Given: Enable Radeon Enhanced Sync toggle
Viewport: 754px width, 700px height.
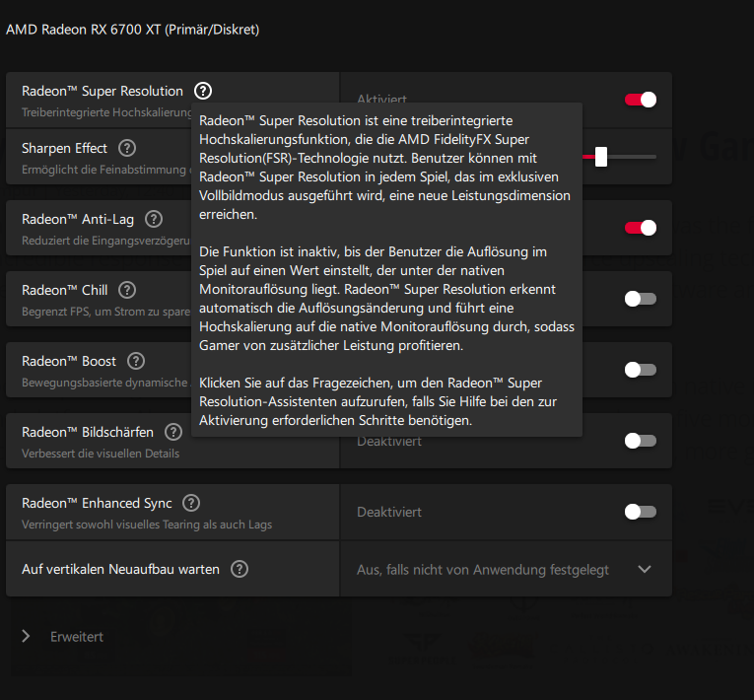Looking at the screenshot, I should 641,512.
